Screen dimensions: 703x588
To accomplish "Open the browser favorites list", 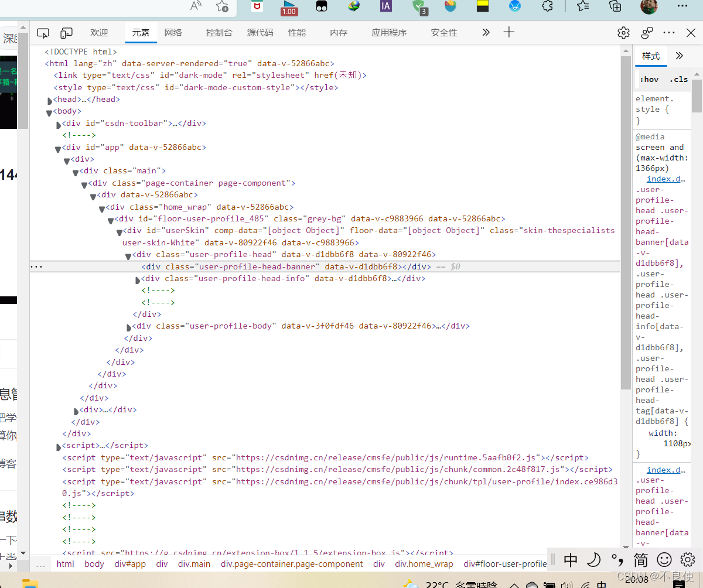I will (x=583, y=6).
